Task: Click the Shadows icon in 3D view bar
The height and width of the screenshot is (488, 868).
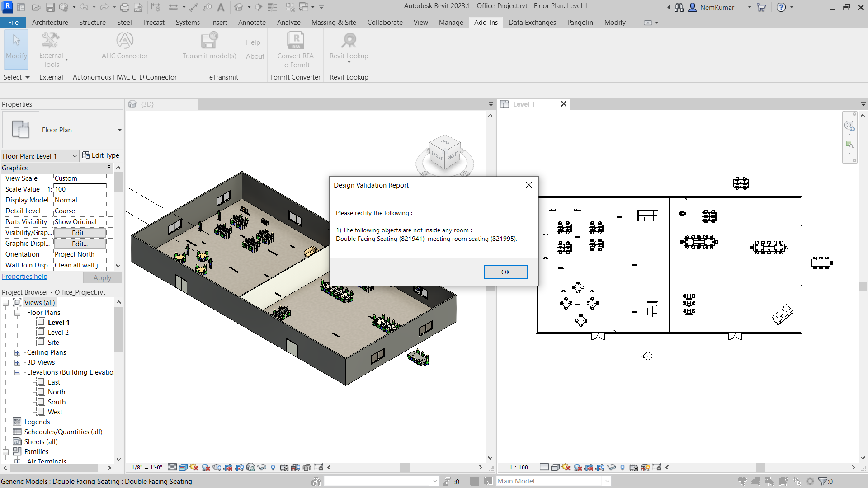Action: [206, 467]
